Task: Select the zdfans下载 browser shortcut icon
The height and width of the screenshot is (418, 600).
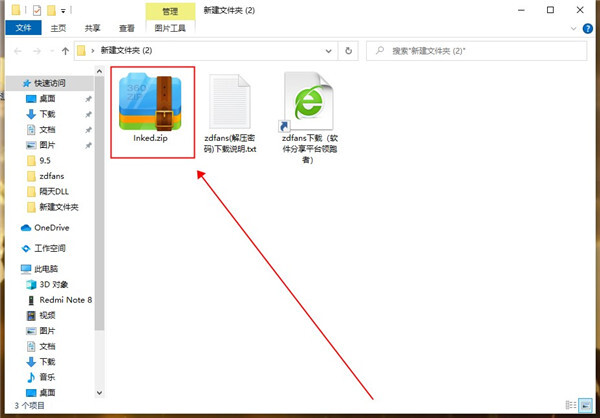Action: [x=308, y=101]
